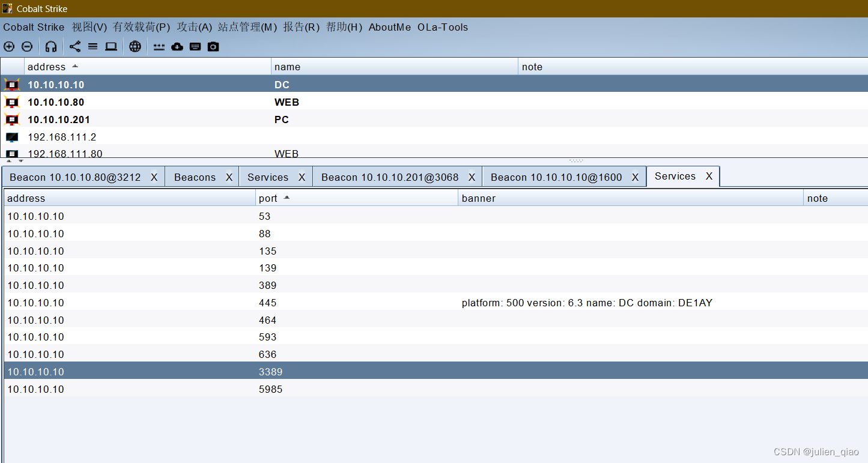This screenshot has height=463, width=868.
Task: Click the host icon for 10.10.10.201
Action: coord(12,120)
